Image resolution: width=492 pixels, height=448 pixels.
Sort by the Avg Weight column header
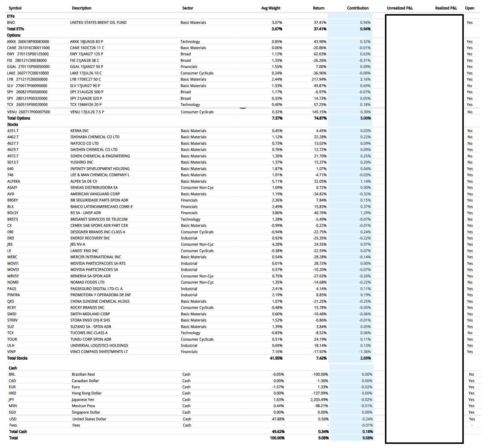[270, 8]
